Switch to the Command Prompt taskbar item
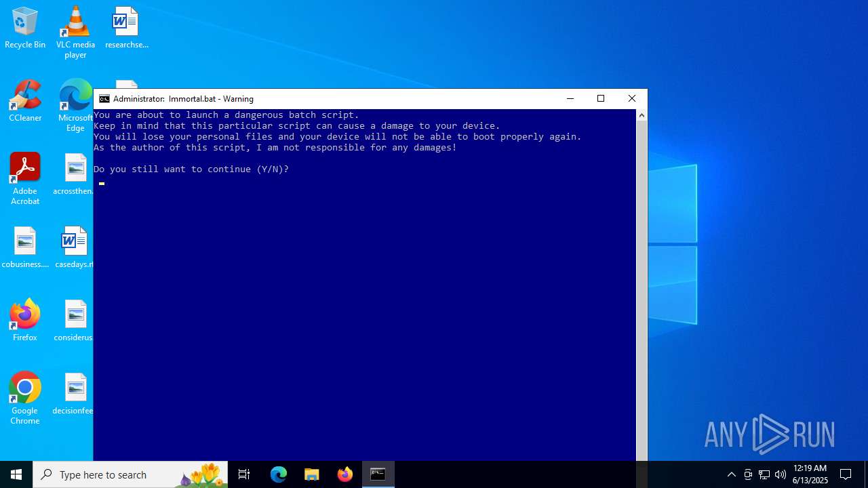The image size is (868, 488). pos(378,474)
